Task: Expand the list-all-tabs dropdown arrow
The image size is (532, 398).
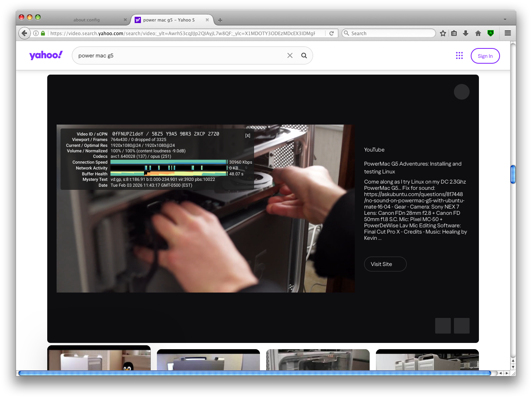Action: tap(505, 19)
